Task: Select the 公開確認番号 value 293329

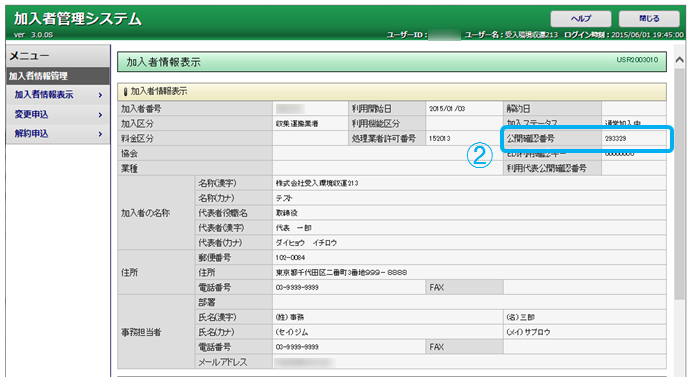Action: (615, 139)
